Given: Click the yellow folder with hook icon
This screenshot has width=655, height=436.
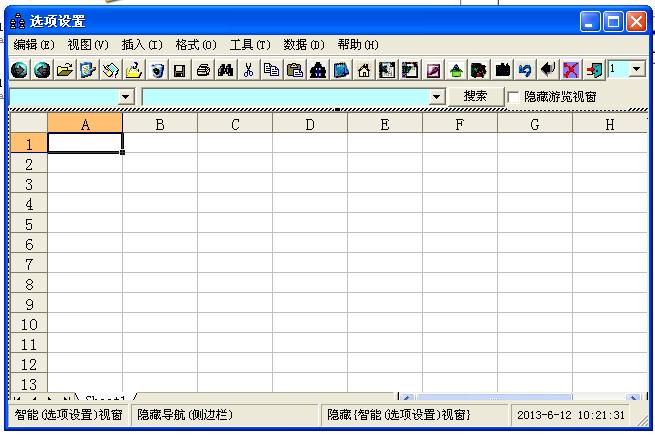Looking at the screenshot, I should [x=134, y=70].
